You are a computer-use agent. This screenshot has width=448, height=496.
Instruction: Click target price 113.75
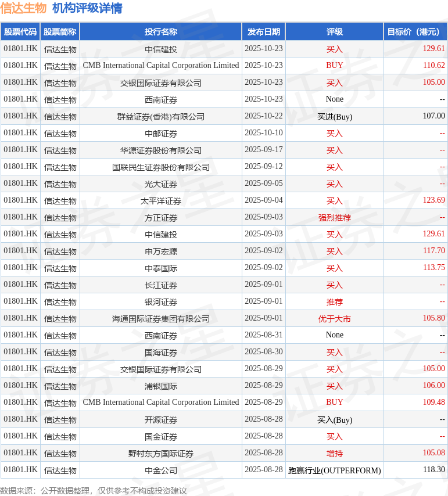433,267
